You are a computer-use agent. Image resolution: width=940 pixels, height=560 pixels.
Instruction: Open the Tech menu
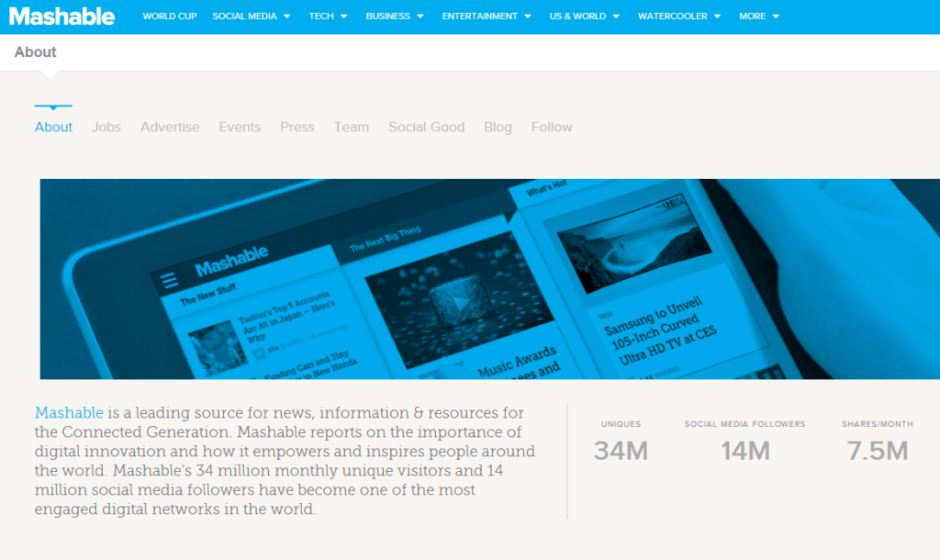pyautogui.click(x=321, y=17)
